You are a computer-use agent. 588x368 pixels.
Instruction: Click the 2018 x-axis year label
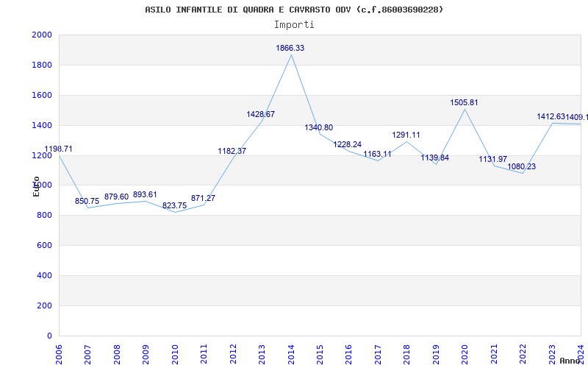click(x=407, y=355)
